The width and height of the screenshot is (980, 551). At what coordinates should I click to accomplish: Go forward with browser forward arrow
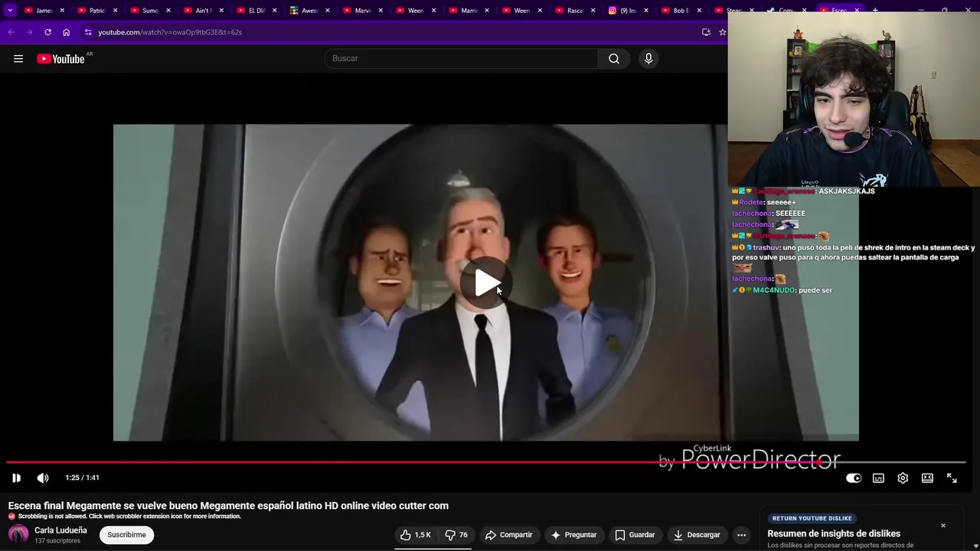29,32
